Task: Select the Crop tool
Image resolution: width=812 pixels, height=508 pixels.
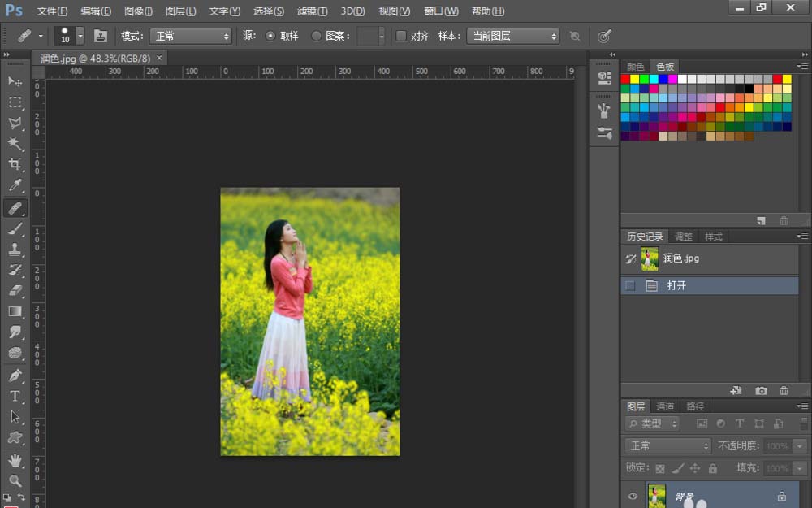Action: coord(15,165)
